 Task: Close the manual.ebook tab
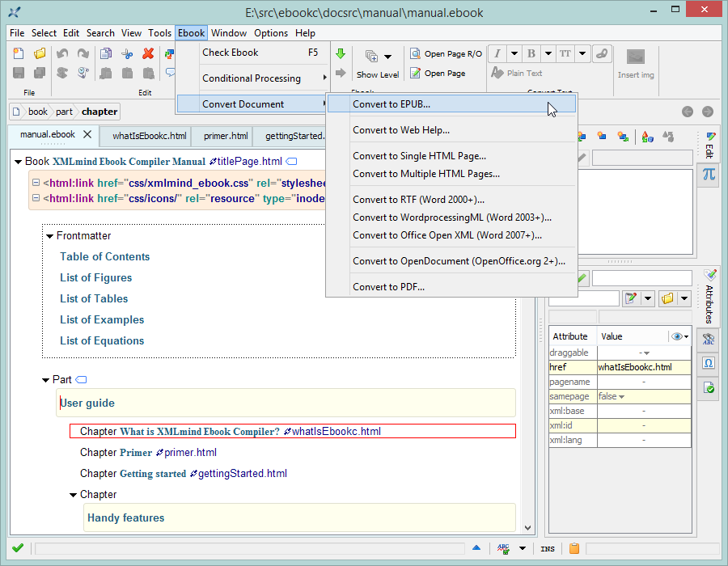pyautogui.click(x=87, y=134)
